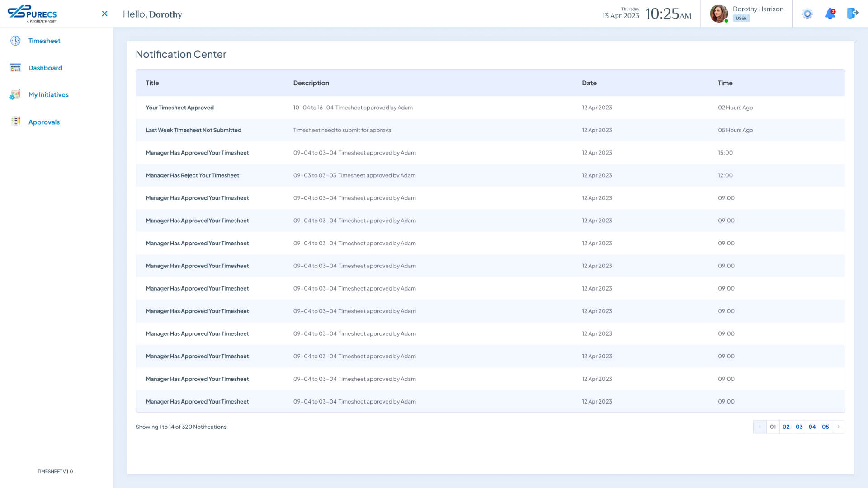Click the logout icon in header
Screen dimensions: 868x488
(852, 14)
